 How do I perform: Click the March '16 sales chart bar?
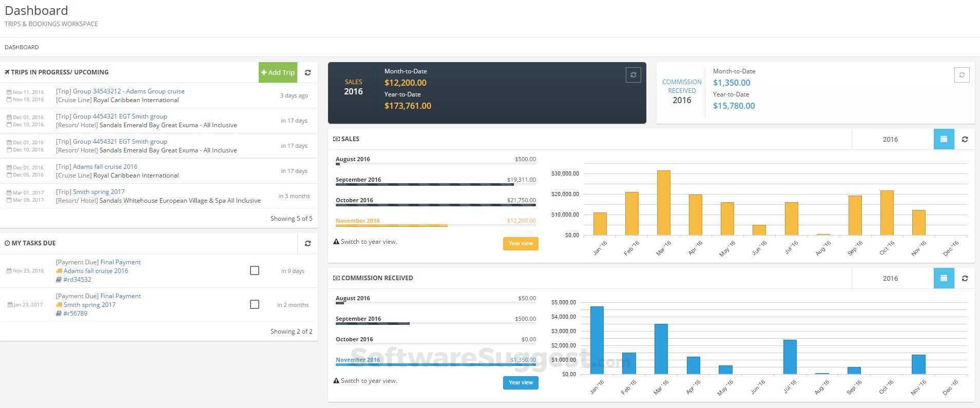(x=663, y=203)
